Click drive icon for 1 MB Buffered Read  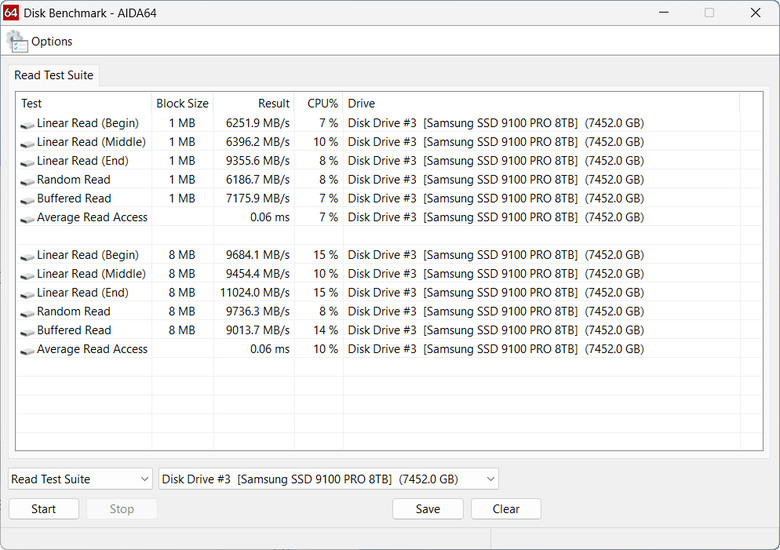click(27, 200)
